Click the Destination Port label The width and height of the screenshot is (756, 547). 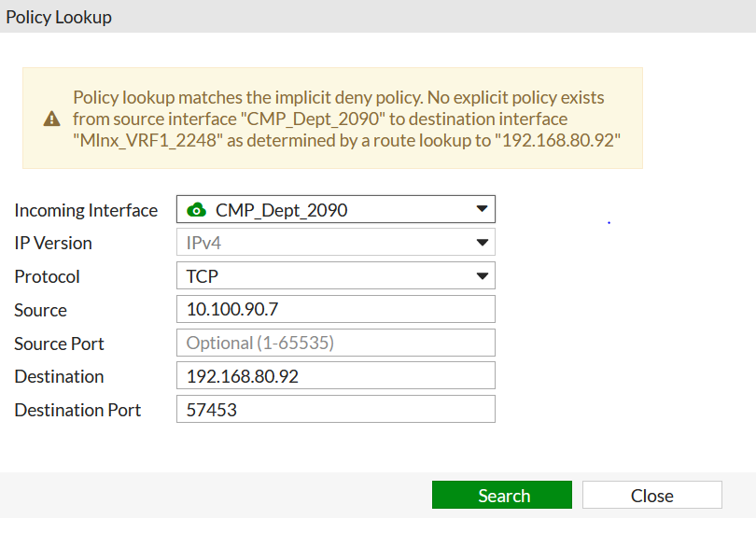click(x=78, y=410)
